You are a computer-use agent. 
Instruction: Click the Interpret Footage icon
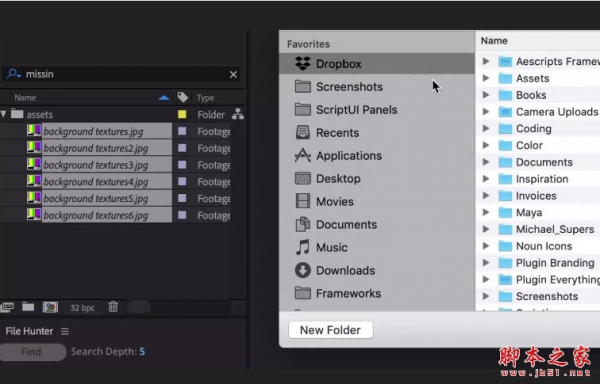(7, 307)
